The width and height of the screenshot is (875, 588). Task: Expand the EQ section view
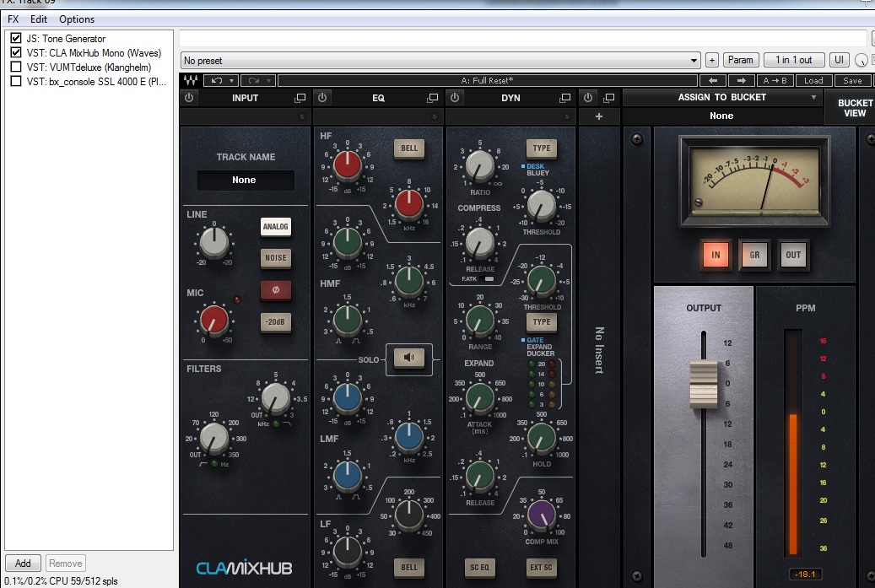coord(433,98)
